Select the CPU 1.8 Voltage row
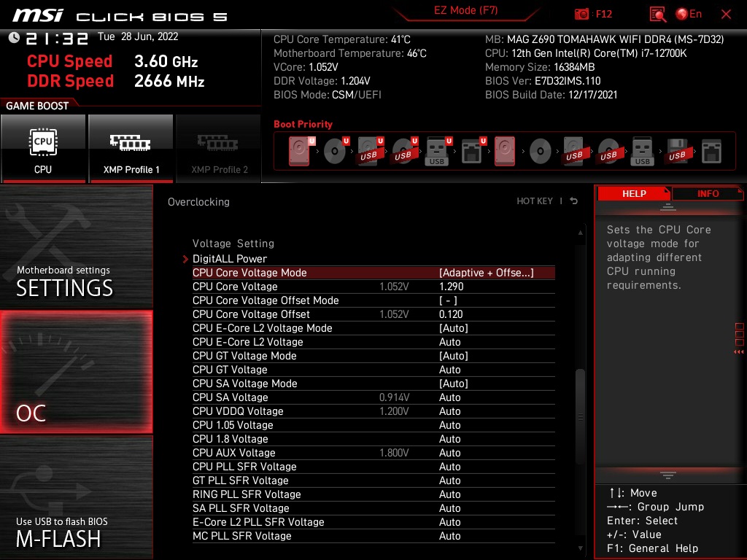 coord(373,438)
